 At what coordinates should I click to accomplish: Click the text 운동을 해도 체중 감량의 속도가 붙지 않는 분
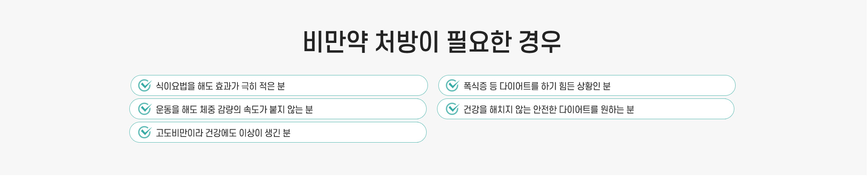234,110
